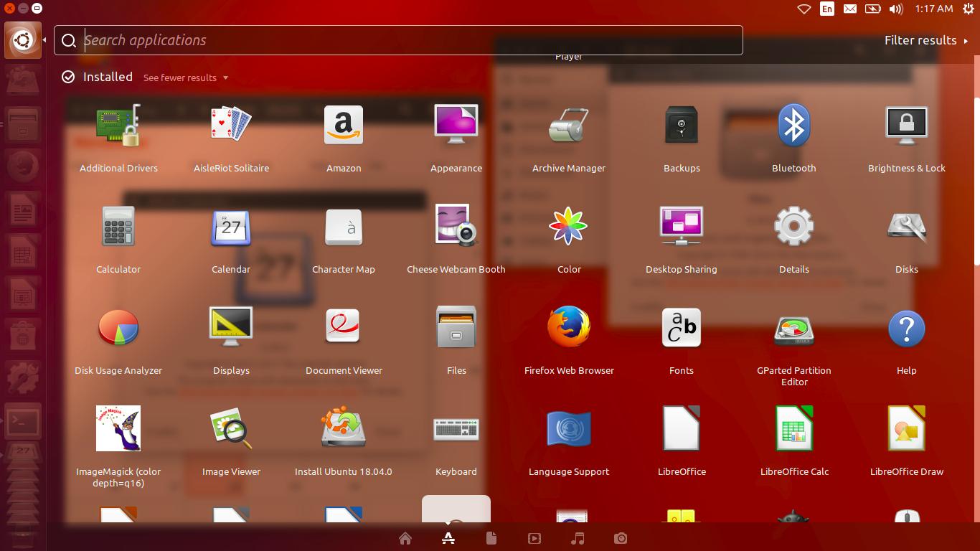Collapse the Installed category header
This screenshot has width=980, height=551.
[x=97, y=77]
